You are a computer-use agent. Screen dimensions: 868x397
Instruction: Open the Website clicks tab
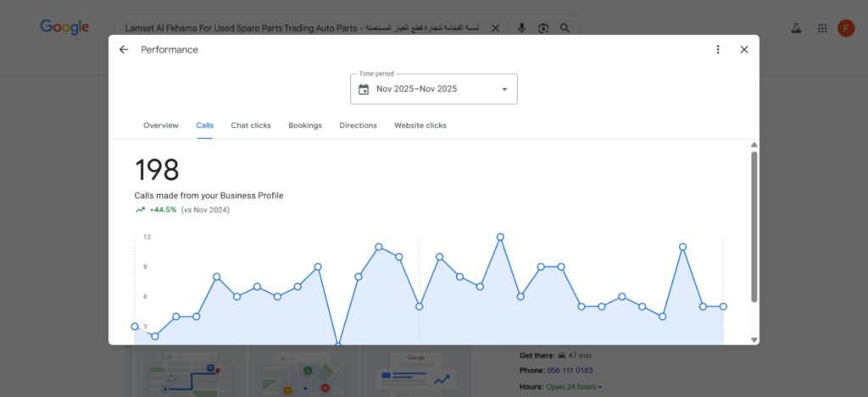420,126
